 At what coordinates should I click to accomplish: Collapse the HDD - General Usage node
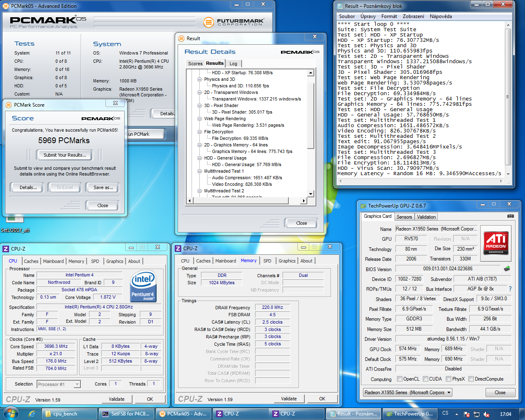pyautogui.click(x=200, y=158)
